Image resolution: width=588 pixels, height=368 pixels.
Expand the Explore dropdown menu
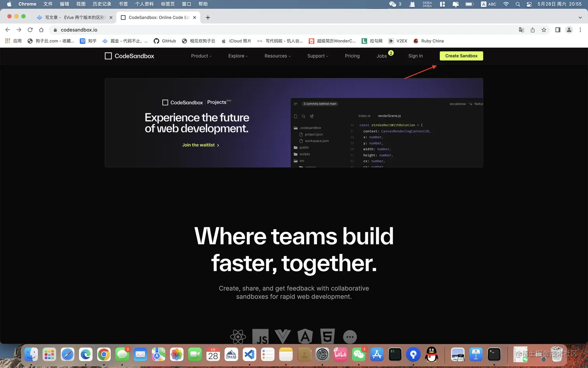pyautogui.click(x=238, y=56)
